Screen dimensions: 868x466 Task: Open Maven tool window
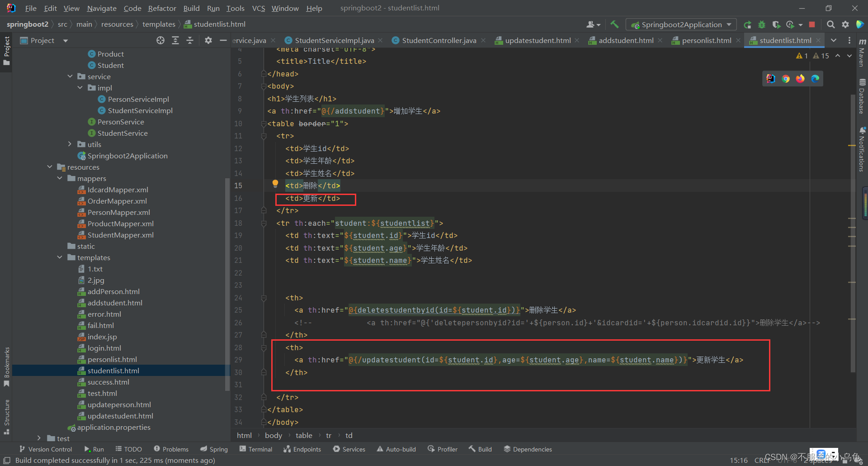pos(862,53)
